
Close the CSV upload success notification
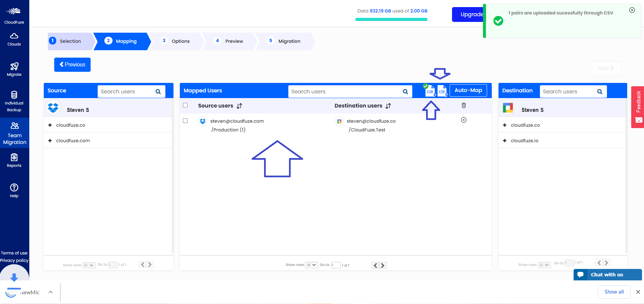(x=632, y=10)
